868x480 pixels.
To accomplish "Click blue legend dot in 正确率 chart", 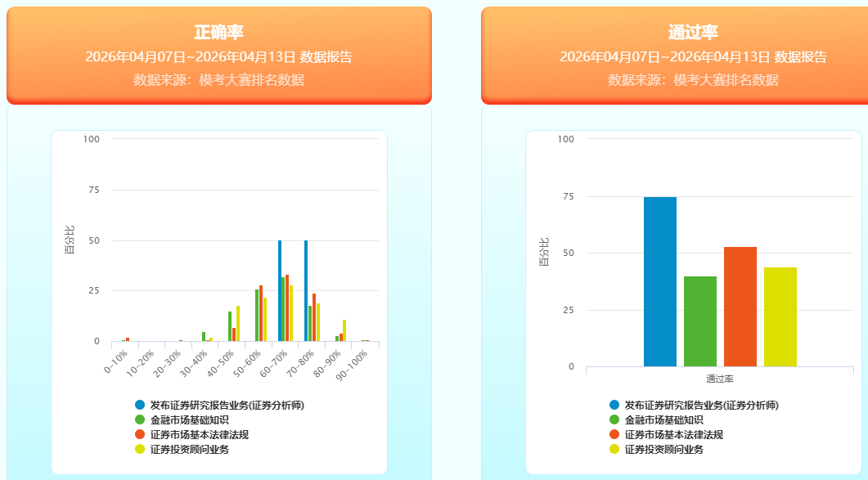I will (x=140, y=405).
